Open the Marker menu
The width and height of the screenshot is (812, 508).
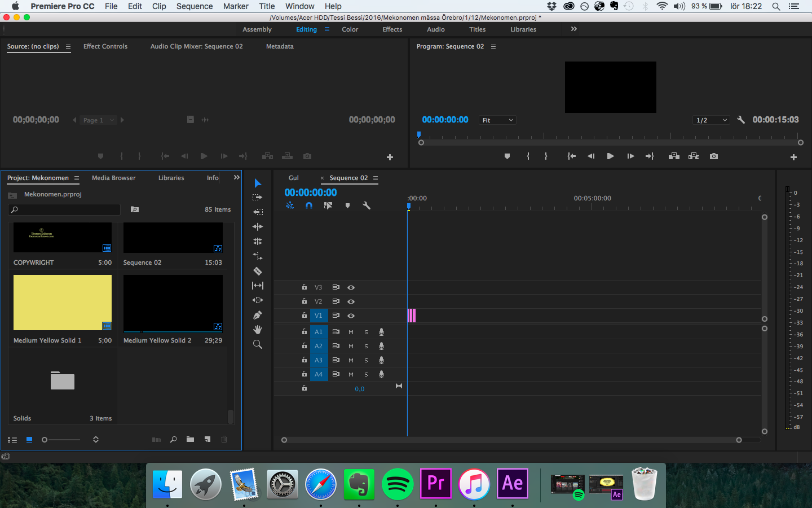[x=236, y=6]
